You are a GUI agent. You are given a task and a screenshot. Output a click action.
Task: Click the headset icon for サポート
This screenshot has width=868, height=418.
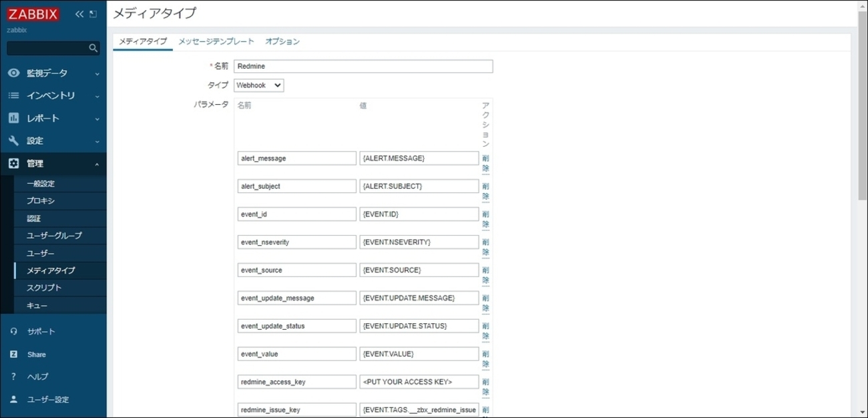pyautogui.click(x=13, y=332)
